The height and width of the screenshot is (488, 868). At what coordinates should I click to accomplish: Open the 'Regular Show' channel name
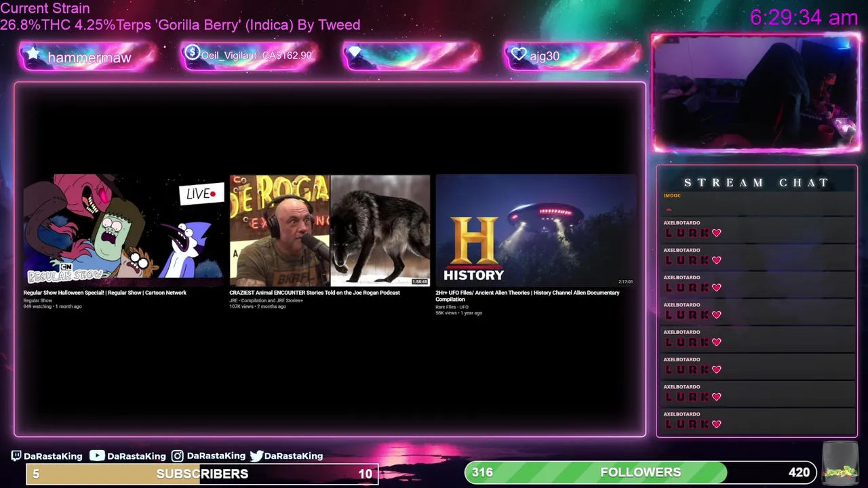pyautogui.click(x=38, y=300)
